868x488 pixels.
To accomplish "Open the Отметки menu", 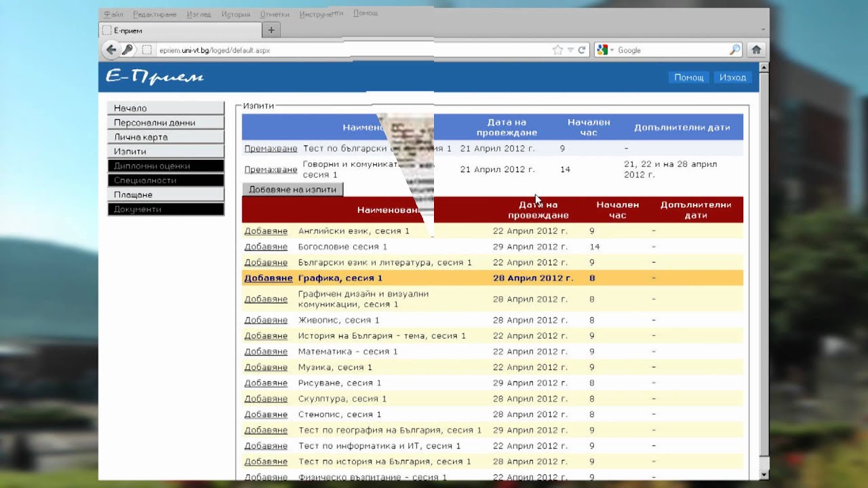I will (x=274, y=14).
